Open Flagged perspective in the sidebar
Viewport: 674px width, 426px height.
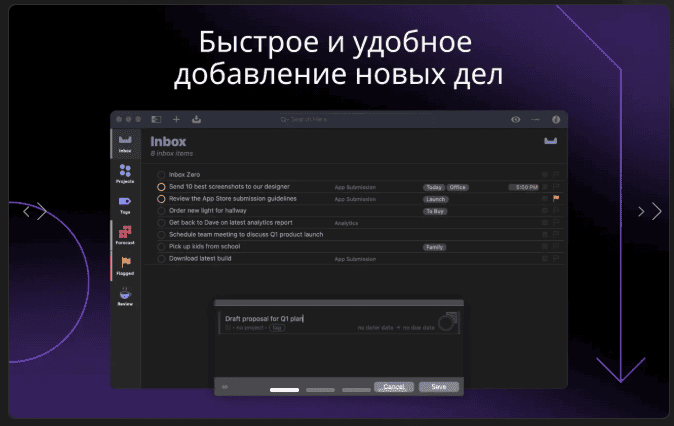[x=125, y=266]
